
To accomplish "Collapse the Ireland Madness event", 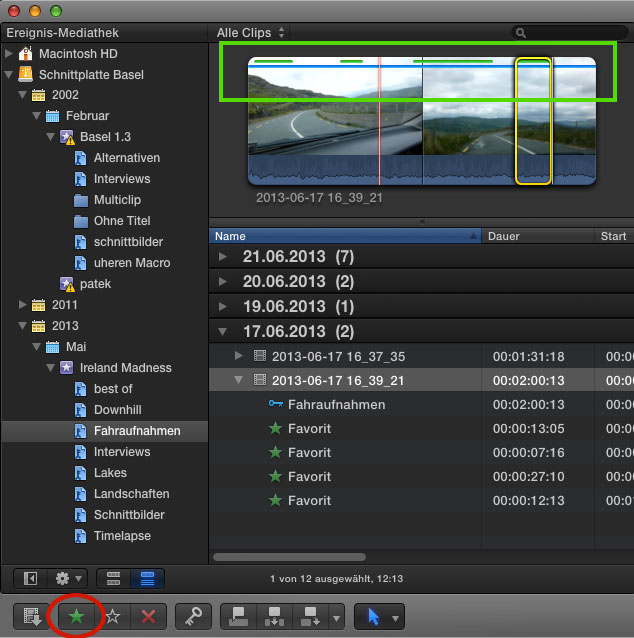I will (50, 368).
